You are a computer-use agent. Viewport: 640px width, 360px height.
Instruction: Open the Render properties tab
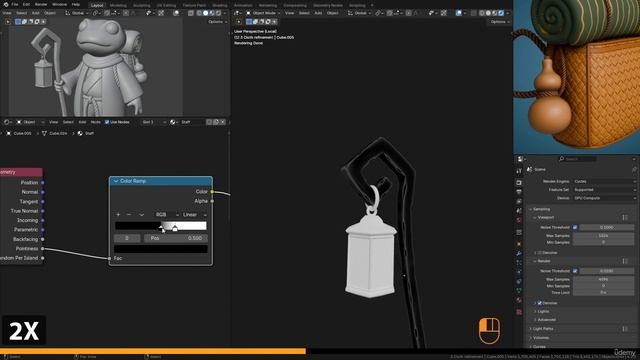[519, 182]
